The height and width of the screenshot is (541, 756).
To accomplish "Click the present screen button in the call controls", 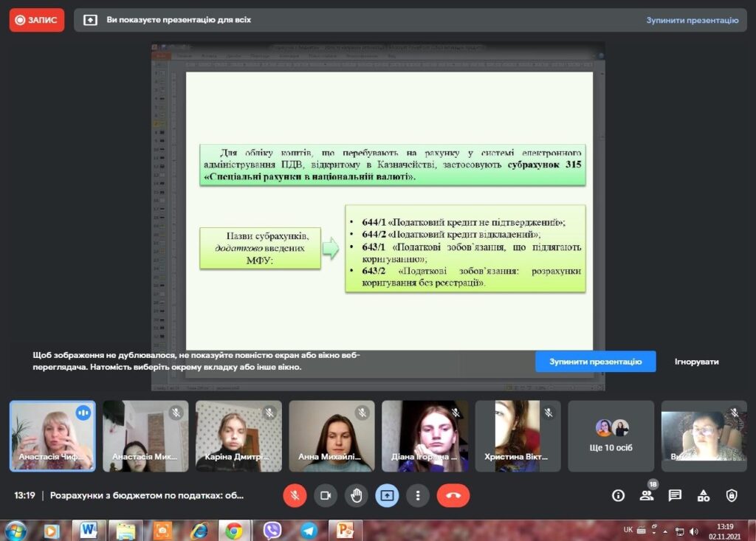I will click(x=387, y=496).
